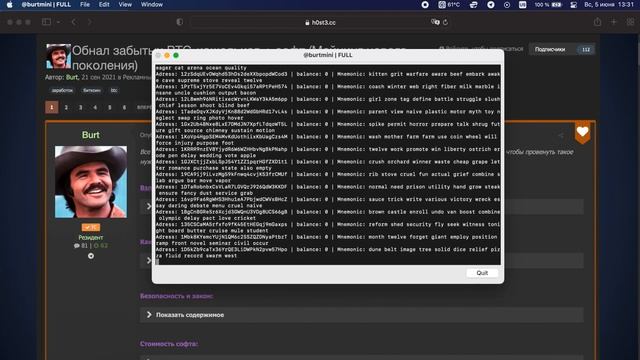The width and height of the screenshot is (640, 360).
Task: Open Control Center from the menu bar
Action: pos(573,4)
